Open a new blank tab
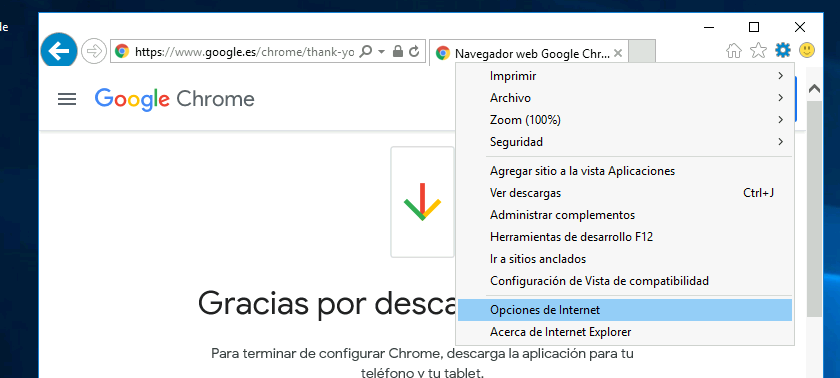Viewport: 840px width, 378px height. click(x=642, y=51)
